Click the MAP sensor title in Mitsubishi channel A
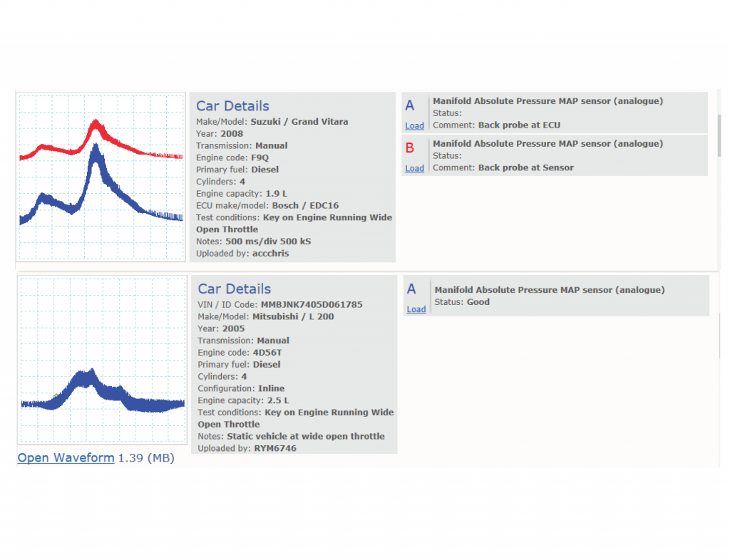This screenshot has width=730, height=560. [550, 290]
